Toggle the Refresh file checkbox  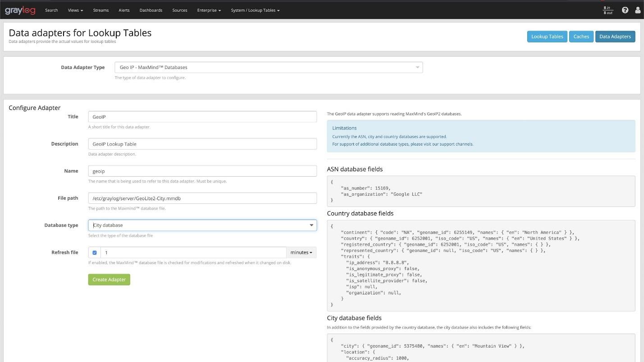pyautogui.click(x=95, y=252)
